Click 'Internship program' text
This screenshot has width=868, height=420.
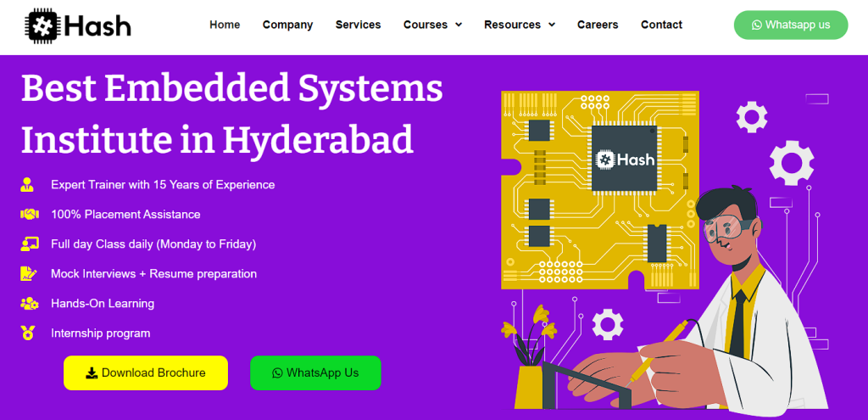click(x=100, y=333)
